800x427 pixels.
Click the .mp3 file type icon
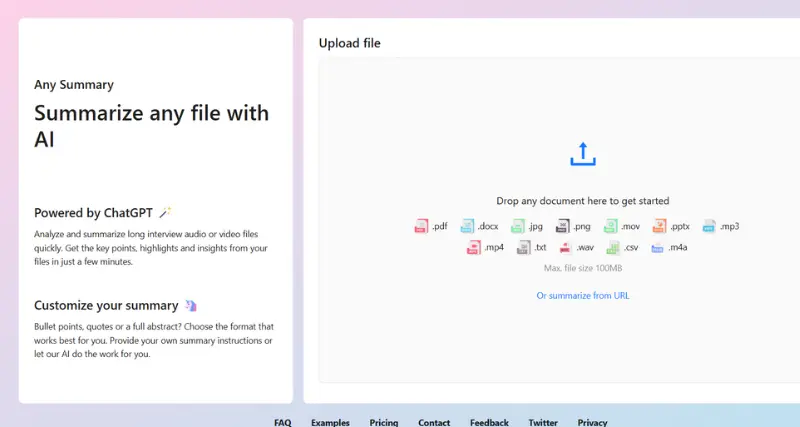[709, 226]
